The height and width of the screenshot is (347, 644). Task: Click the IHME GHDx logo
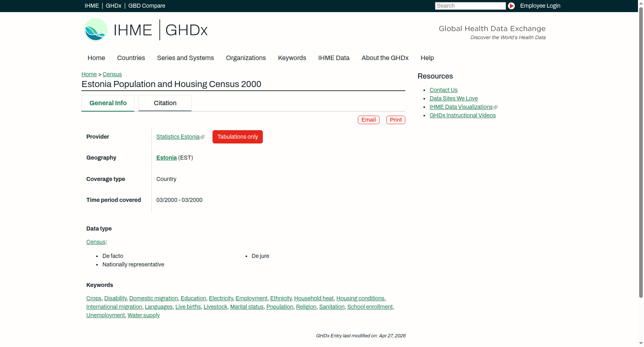pyautogui.click(x=145, y=30)
